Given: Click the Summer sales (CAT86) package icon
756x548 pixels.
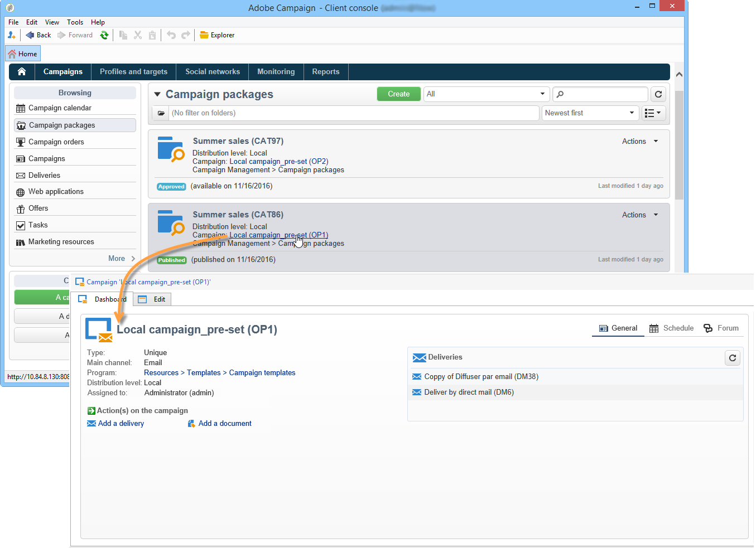Looking at the screenshot, I should (171, 222).
